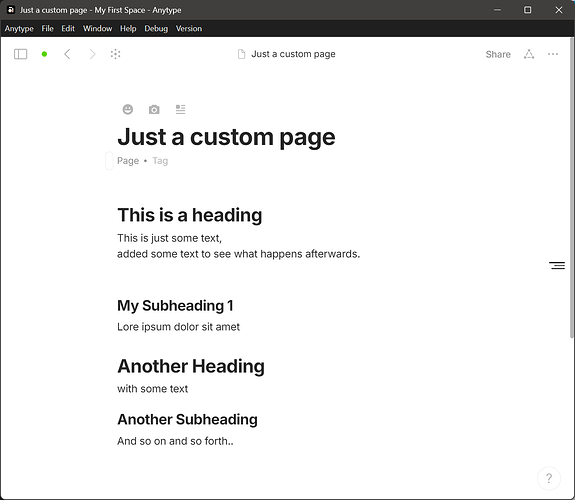Open the help question mark button
Screen dimensions: 575x500
pyautogui.click(x=549, y=478)
